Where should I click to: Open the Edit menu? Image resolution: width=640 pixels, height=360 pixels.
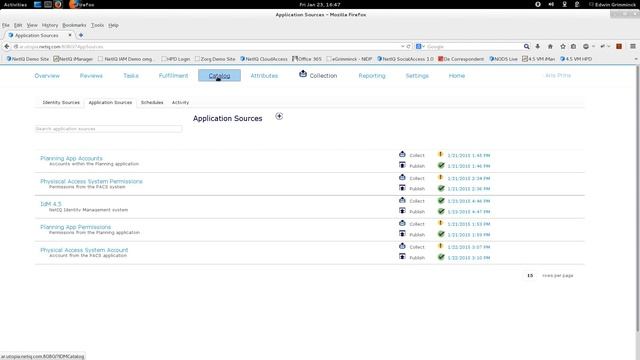pos(18,25)
